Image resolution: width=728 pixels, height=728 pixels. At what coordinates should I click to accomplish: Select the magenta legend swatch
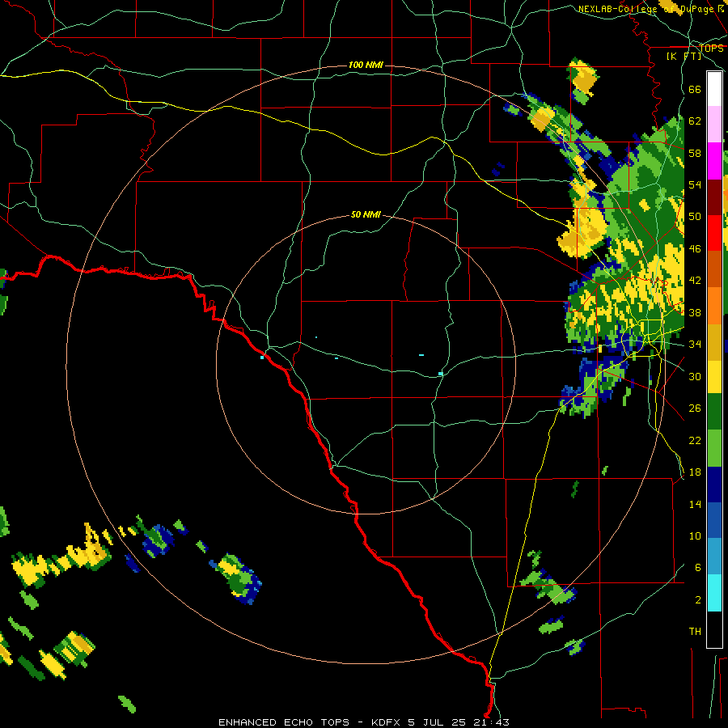pyautogui.click(x=714, y=161)
